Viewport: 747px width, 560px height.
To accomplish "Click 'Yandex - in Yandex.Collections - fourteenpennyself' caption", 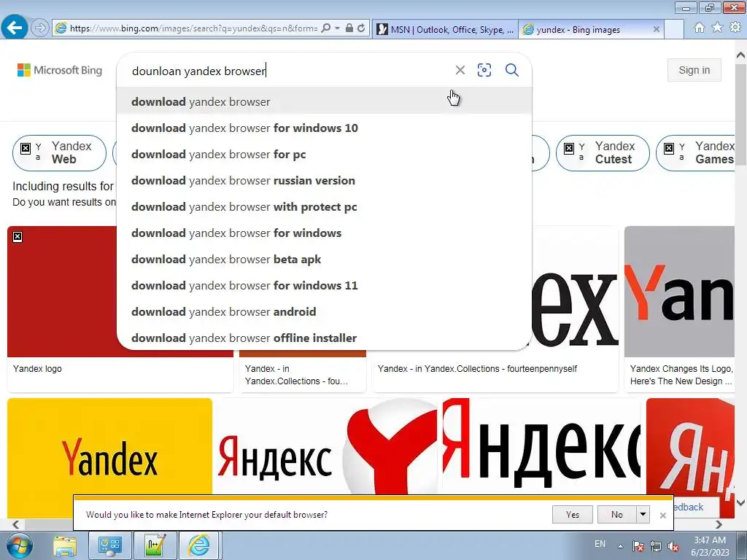I will point(477,368).
